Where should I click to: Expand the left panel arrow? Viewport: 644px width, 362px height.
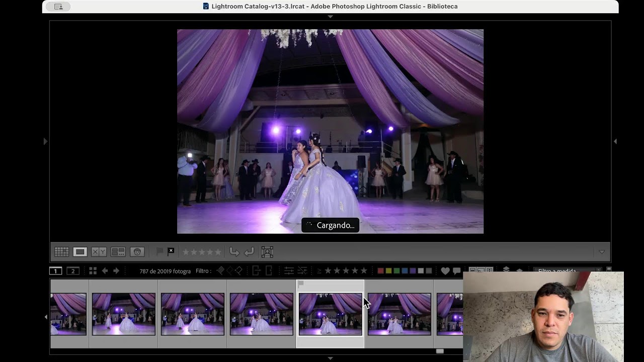45,142
